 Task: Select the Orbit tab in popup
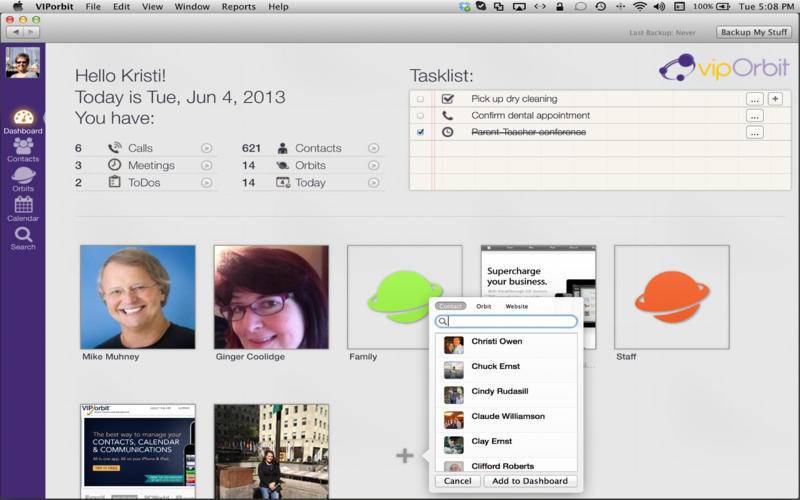484,306
